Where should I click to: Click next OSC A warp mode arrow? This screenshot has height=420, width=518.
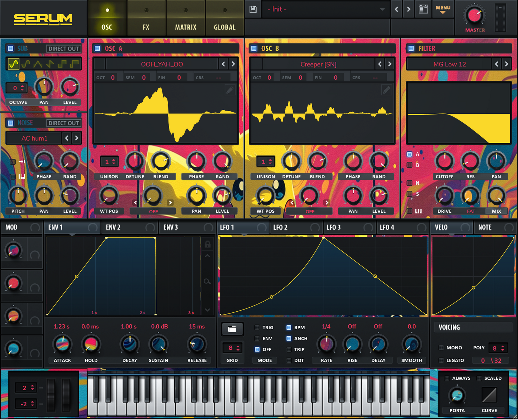pos(170,203)
